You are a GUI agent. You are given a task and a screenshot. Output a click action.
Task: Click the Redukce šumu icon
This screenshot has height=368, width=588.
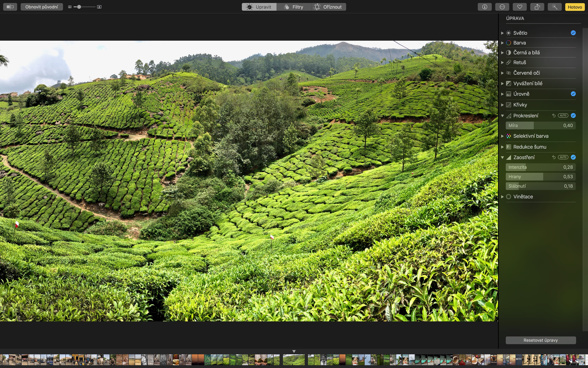click(509, 147)
